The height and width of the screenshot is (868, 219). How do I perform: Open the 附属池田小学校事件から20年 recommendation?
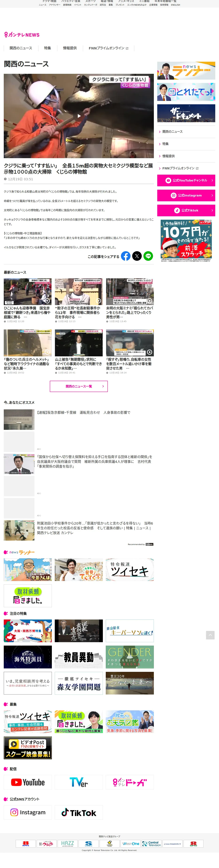(79, 530)
